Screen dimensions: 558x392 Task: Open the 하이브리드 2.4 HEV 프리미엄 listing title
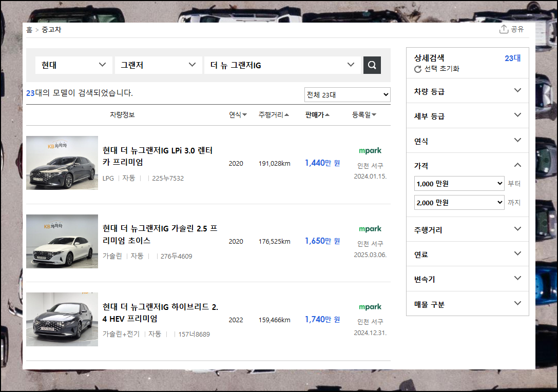[160, 312]
